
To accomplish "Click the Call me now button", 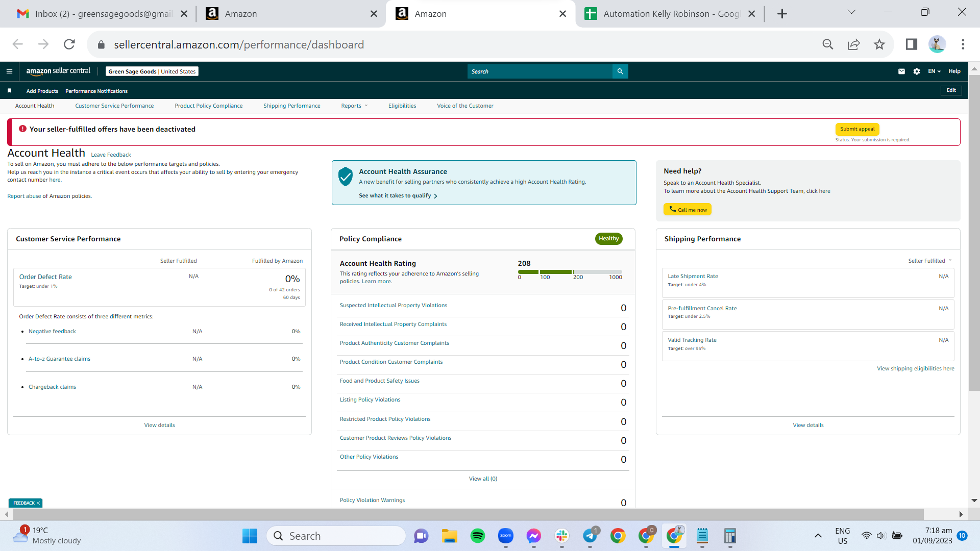I will point(688,210).
